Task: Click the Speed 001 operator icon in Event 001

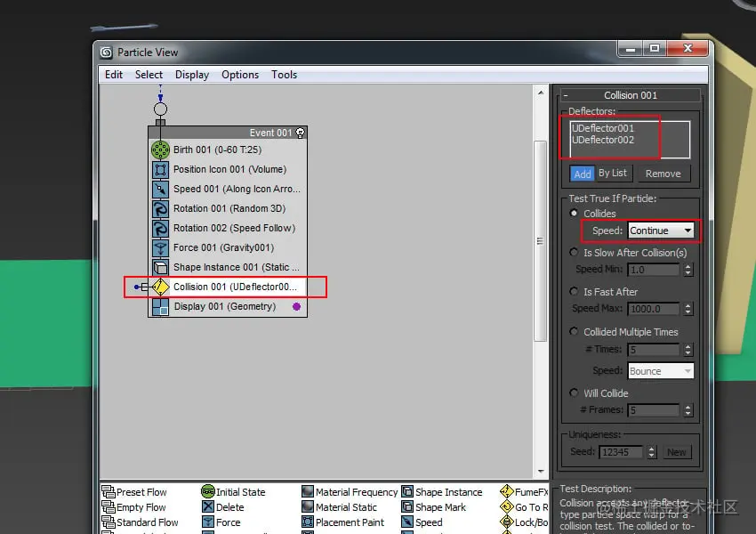Action: pos(160,189)
